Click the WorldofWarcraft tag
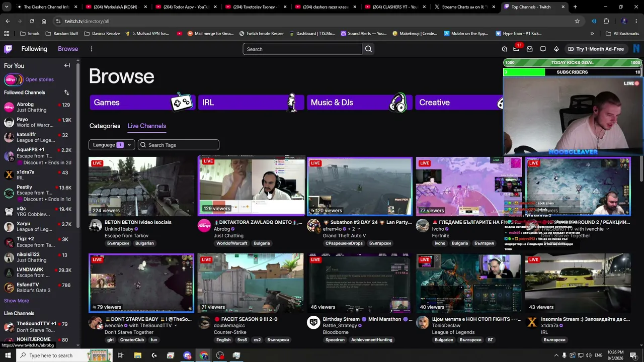Image resolution: width=644 pixels, height=362 pixels. pyautogui.click(x=231, y=243)
